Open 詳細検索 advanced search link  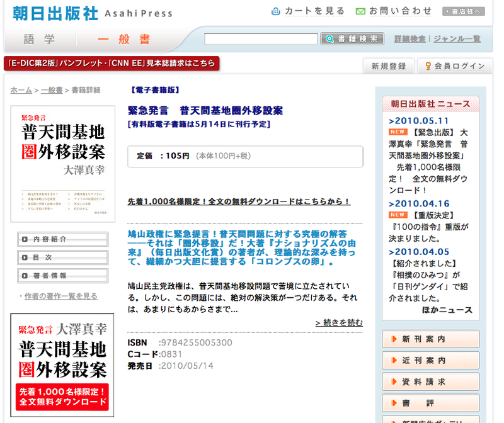click(x=410, y=39)
